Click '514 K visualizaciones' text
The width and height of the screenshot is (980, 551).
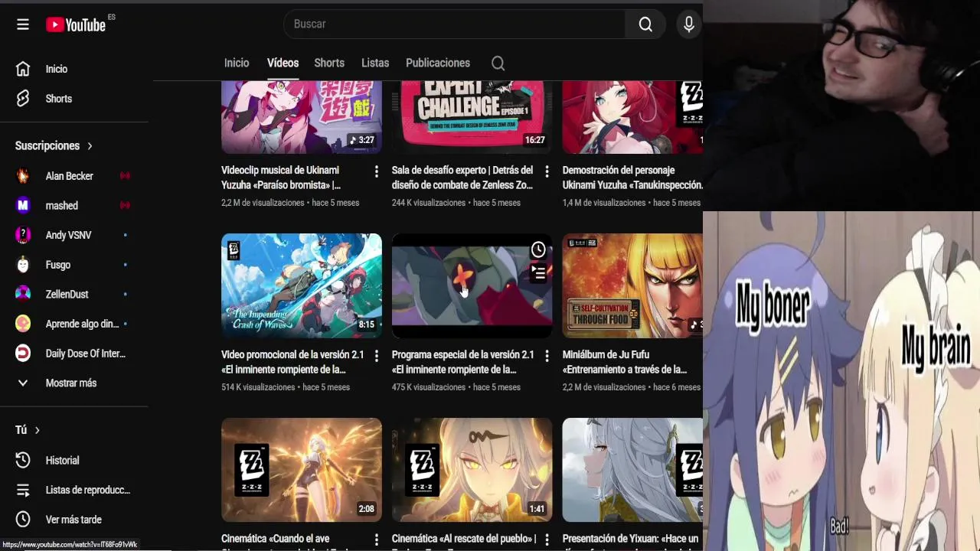pyautogui.click(x=259, y=387)
